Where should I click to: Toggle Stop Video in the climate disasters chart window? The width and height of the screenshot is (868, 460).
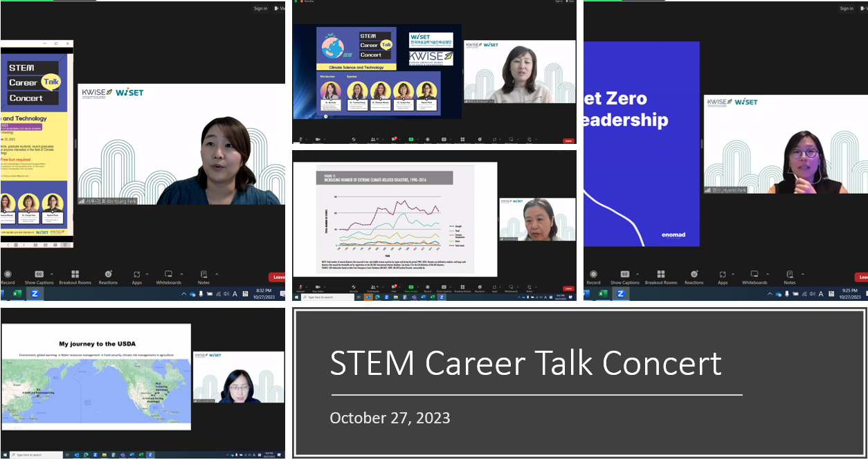[318, 289]
